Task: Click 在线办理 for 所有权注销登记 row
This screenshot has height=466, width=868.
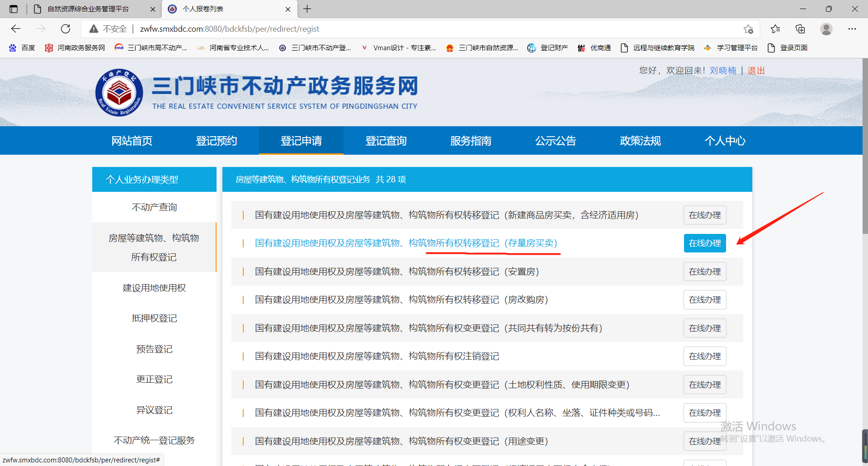Action: (705, 356)
